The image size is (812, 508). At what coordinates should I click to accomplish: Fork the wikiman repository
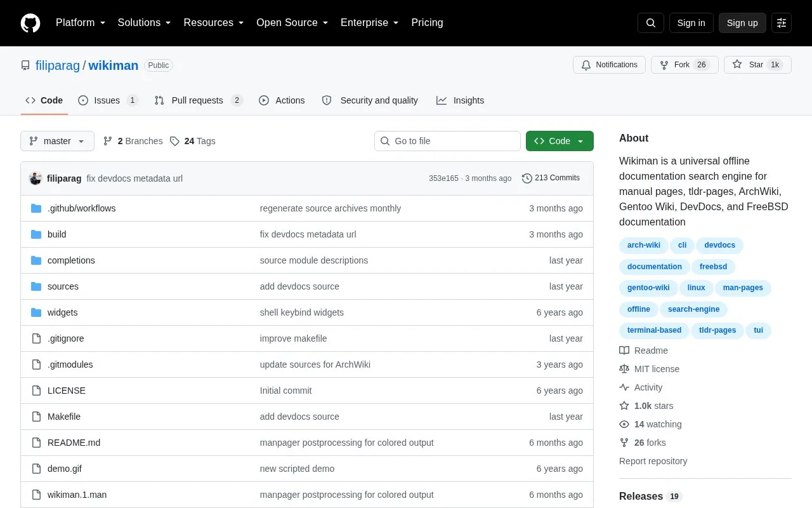pyautogui.click(x=684, y=65)
